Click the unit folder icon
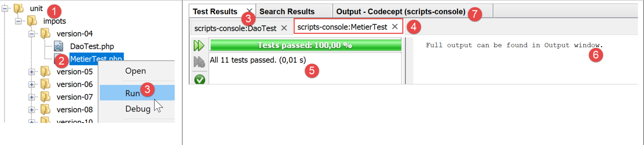 (x=18, y=8)
